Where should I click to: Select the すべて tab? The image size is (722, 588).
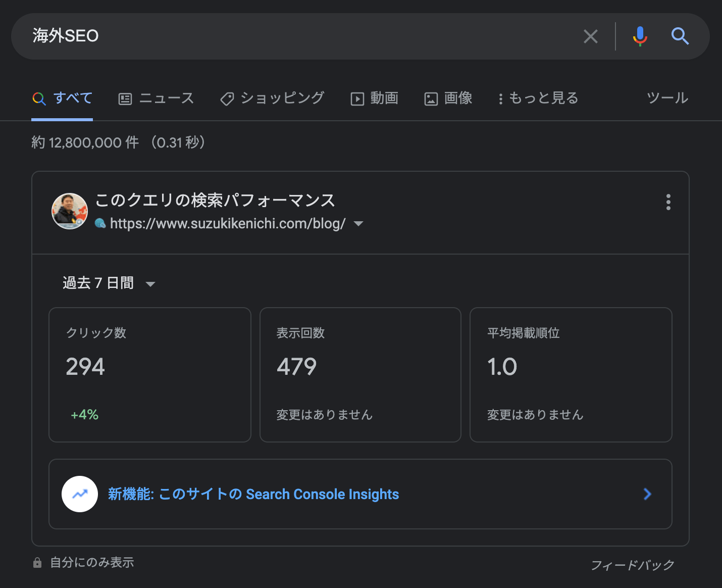(62, 98)
